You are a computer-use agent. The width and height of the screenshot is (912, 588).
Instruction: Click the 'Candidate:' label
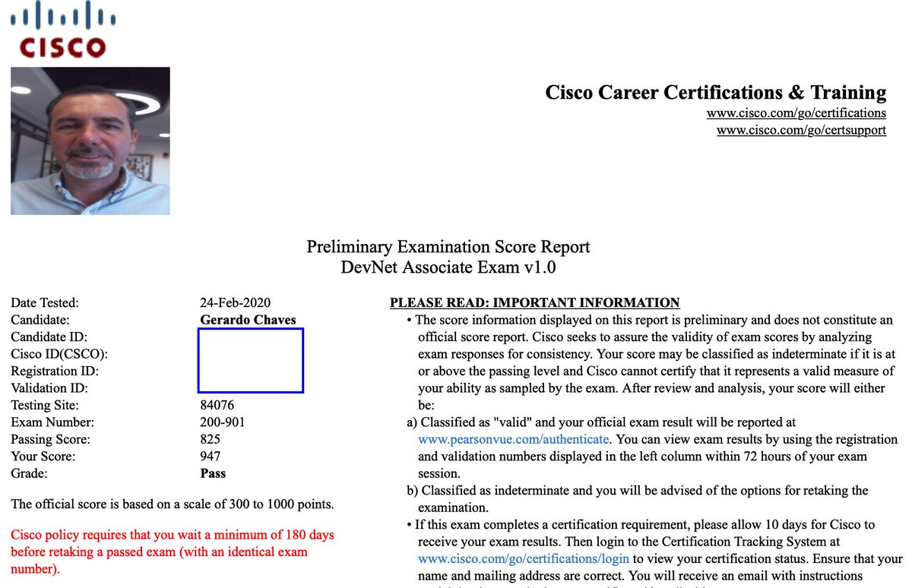[x=40, y=320]
